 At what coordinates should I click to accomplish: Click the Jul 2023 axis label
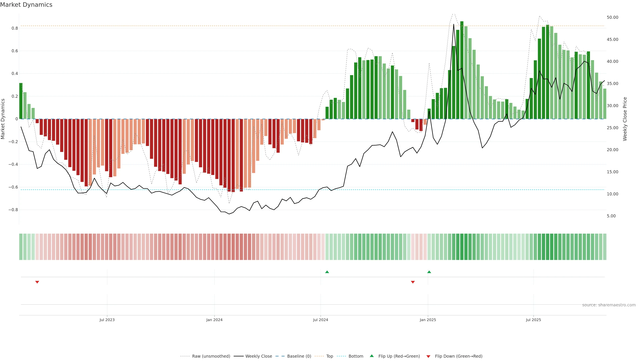pos(107,320)
